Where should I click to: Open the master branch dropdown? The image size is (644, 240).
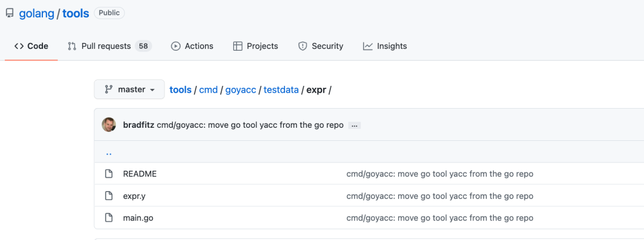(129, 90)
